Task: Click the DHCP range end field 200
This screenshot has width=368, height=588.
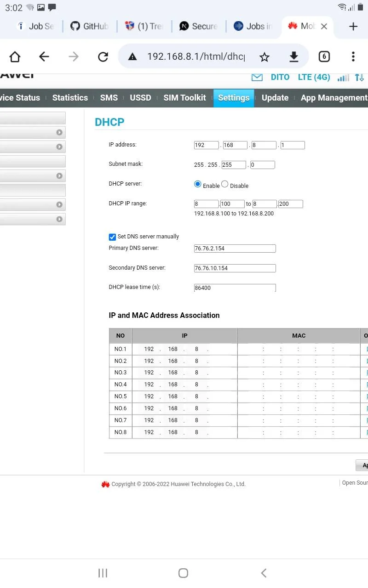Action: [291, 204]
